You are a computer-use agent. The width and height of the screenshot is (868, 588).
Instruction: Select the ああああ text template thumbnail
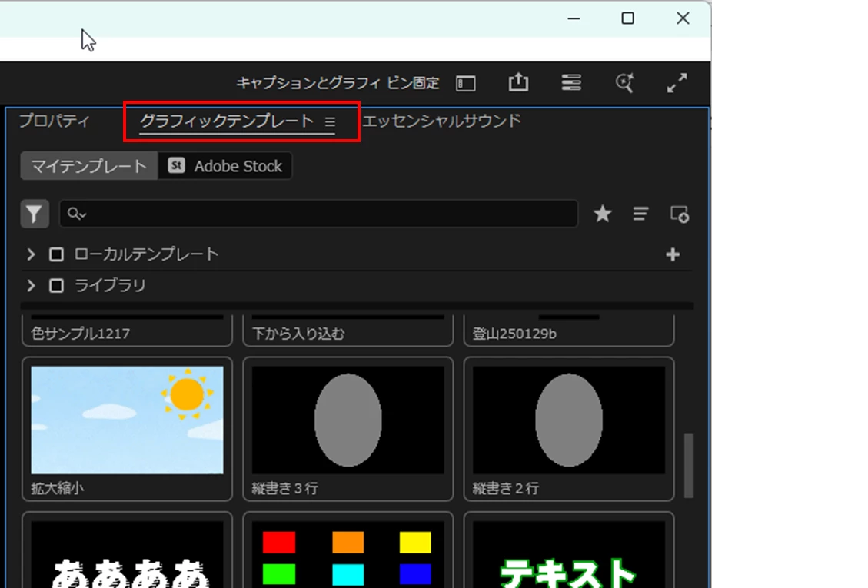pyautogui.click(x=128, y=554)
